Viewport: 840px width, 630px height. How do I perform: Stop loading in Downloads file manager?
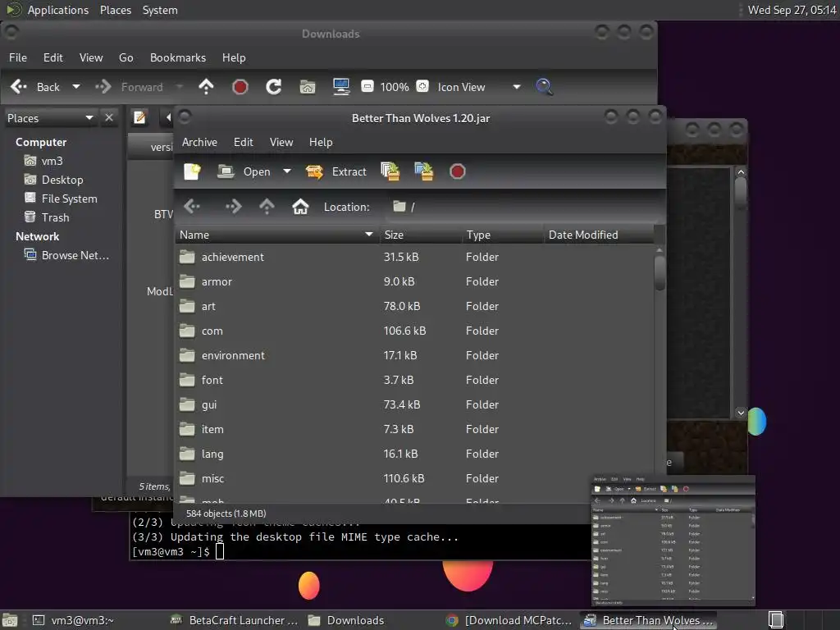click(x=240, y=87)
